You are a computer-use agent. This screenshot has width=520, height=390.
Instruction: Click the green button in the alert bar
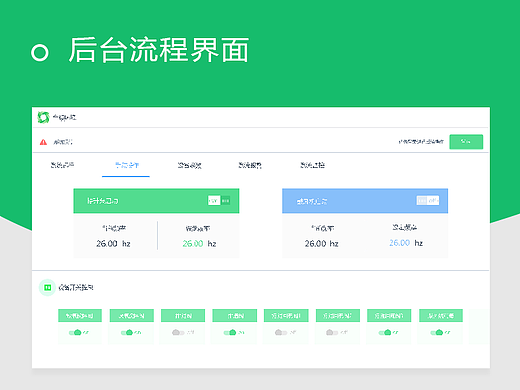[466, 142]
